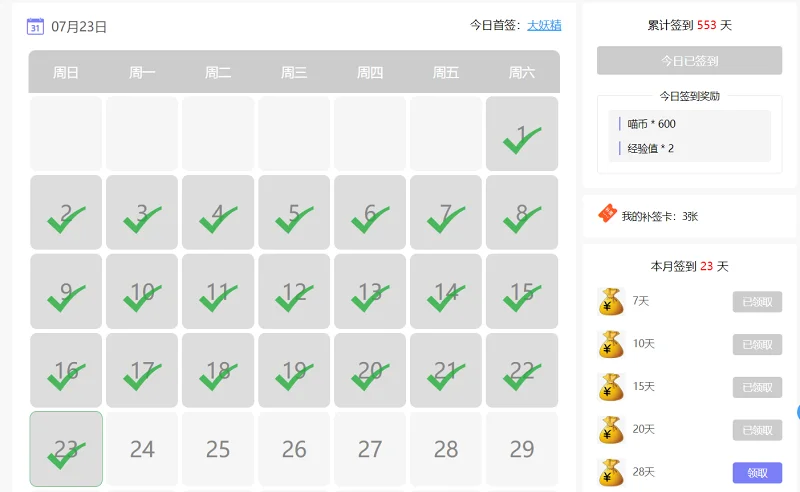This screenshot has height=492, width=800.
Task: Click the green checkmark on day 1
Action: (x=521, y=140)
